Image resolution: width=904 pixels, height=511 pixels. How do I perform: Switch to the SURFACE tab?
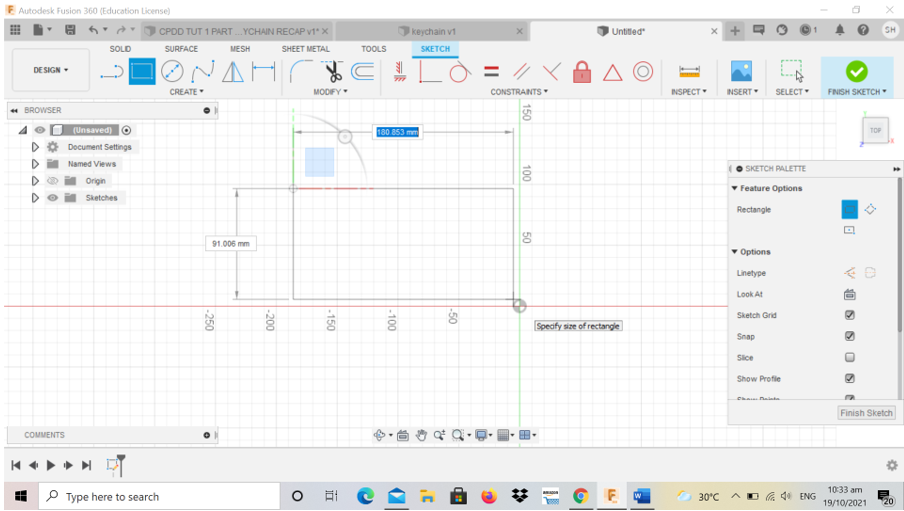pos(181,49)
